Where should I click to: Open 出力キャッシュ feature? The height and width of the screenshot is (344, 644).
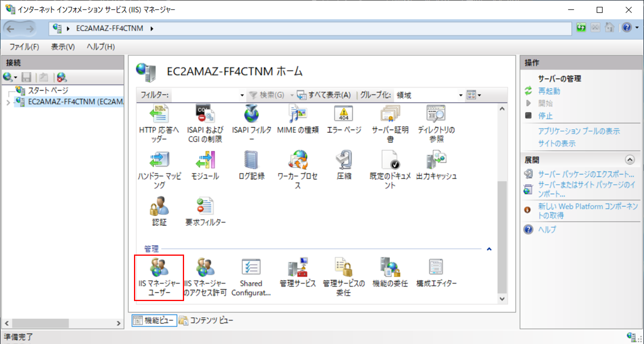click(436, 166)
